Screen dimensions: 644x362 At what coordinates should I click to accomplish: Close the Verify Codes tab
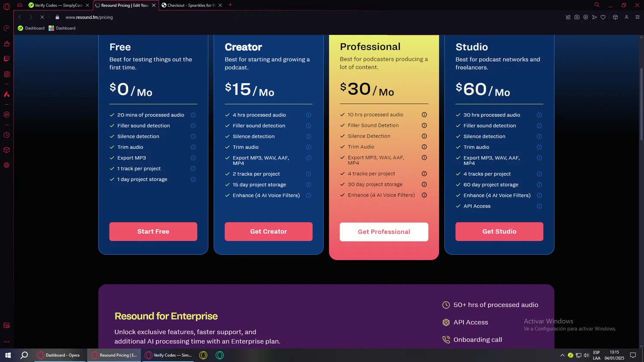point(88,5)
